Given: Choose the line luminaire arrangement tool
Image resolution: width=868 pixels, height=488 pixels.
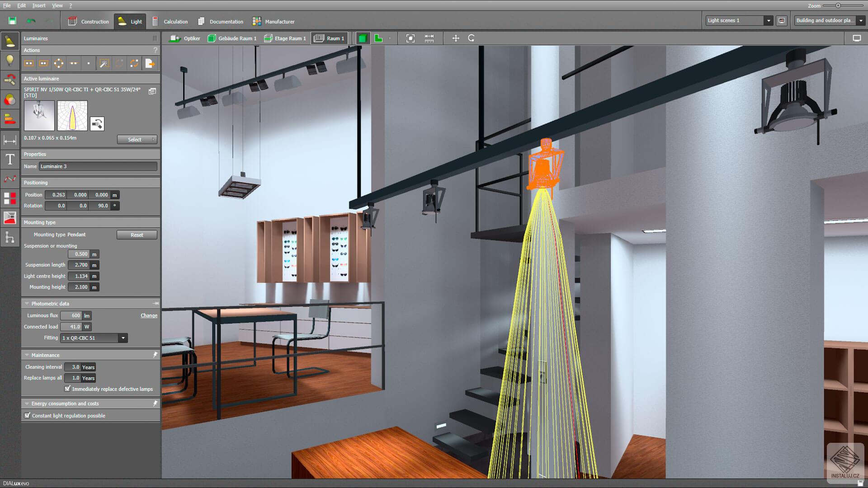Looking at the screenshot, I should coord(74,64).
